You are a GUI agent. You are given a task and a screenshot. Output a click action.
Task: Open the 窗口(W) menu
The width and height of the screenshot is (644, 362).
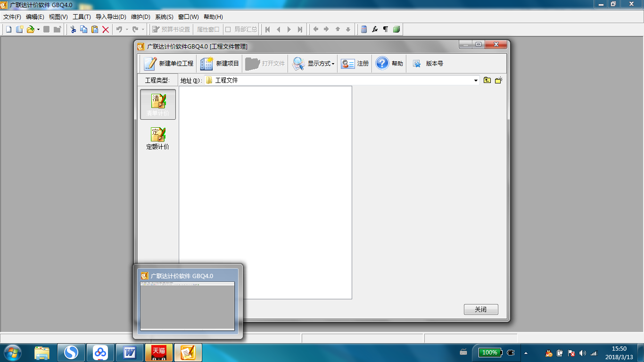click(x=188, y=16)
